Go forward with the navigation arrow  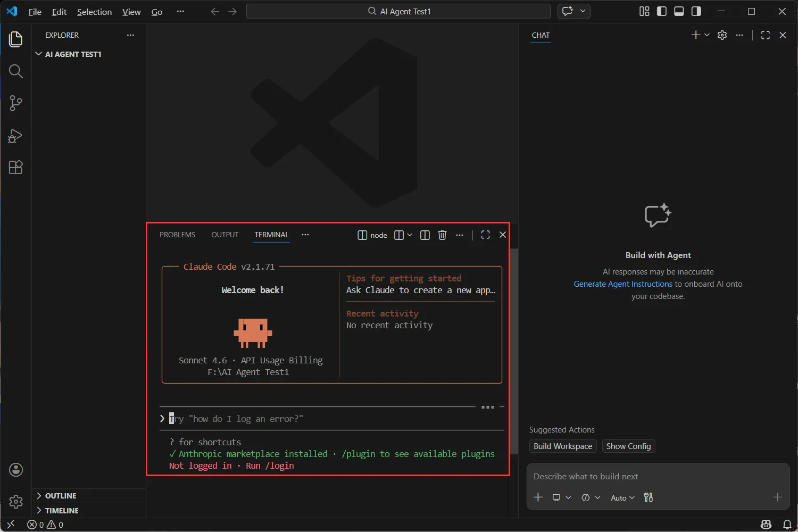[x=232, y=12]
